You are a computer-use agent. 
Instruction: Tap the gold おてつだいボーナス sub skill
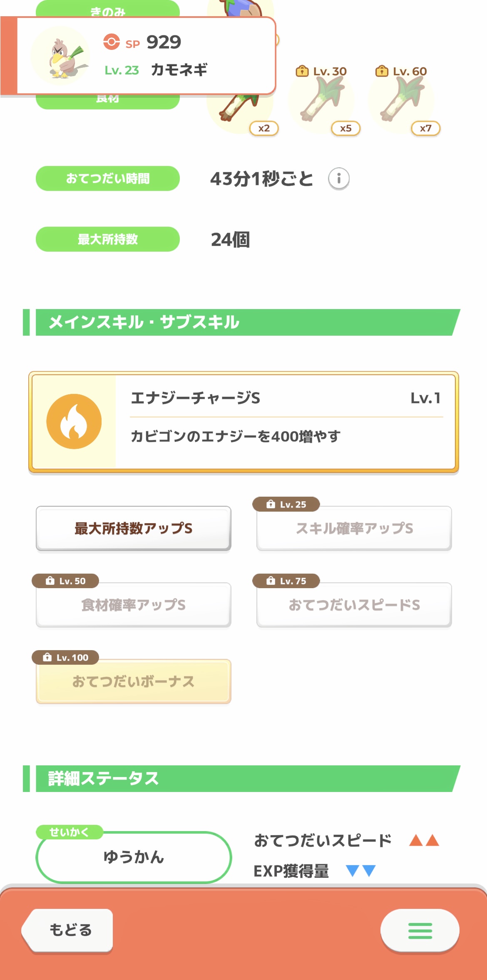coord(133,681)
